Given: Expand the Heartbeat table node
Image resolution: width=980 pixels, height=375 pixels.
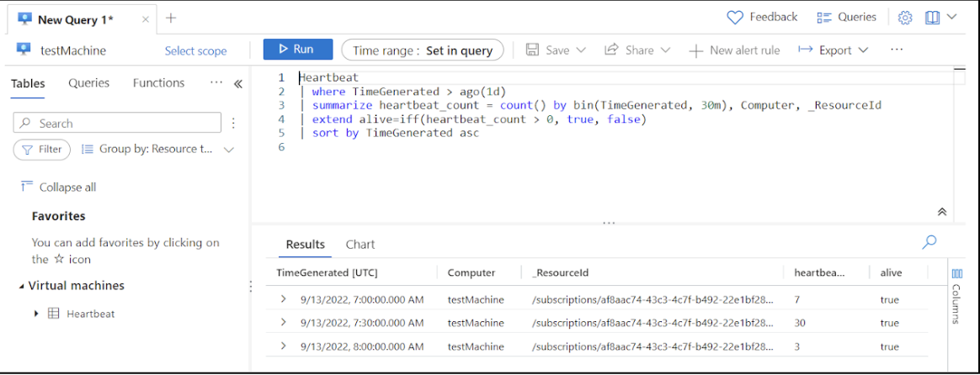Looking at the screenshot, I should (36, 314).
